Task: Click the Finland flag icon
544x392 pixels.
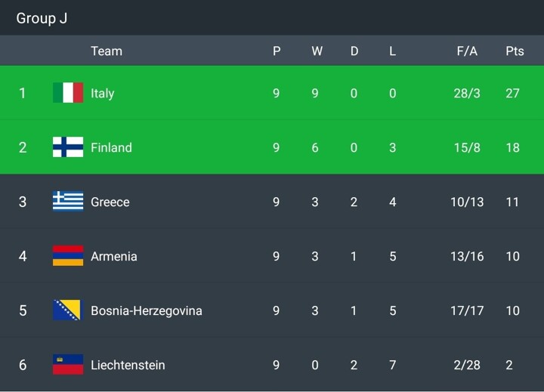Action: pyautogui.click(x=68, y=147)
